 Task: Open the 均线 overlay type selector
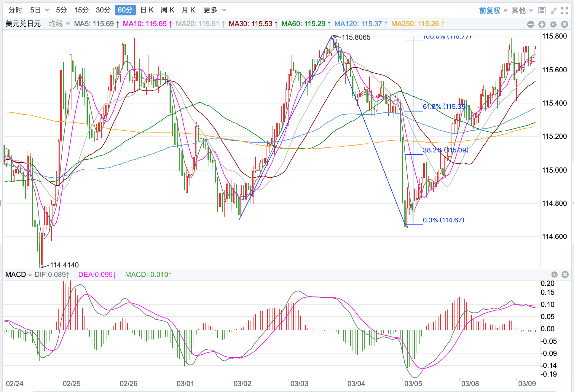tap(59, 24)
